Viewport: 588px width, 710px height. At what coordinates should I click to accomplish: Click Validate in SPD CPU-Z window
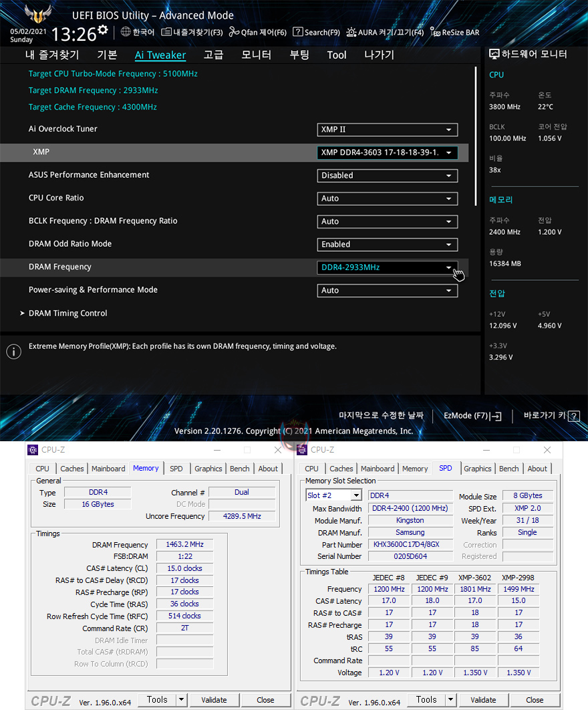point(484,700)
